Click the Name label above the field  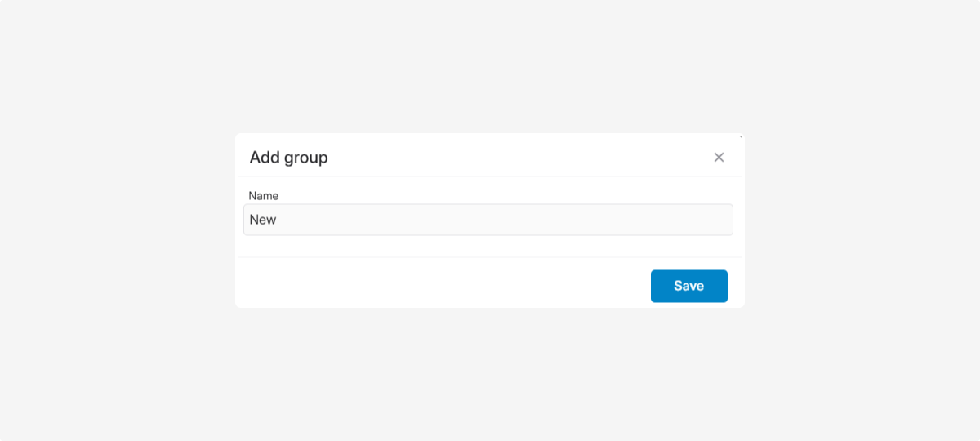point(264,196)
